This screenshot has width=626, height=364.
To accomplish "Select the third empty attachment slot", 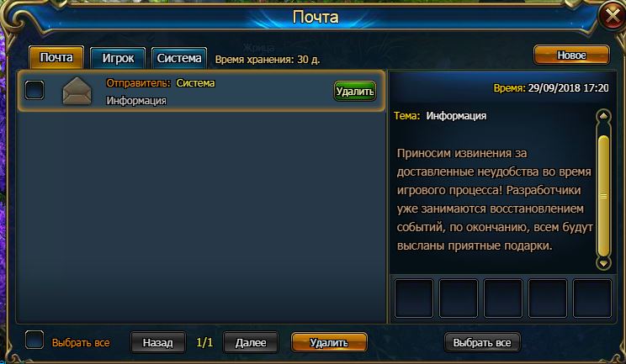I will tap(503, 298).
